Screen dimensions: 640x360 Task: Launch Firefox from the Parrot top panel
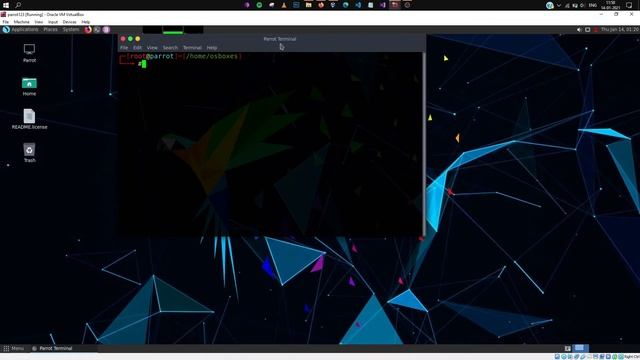(x=88, y=29)
